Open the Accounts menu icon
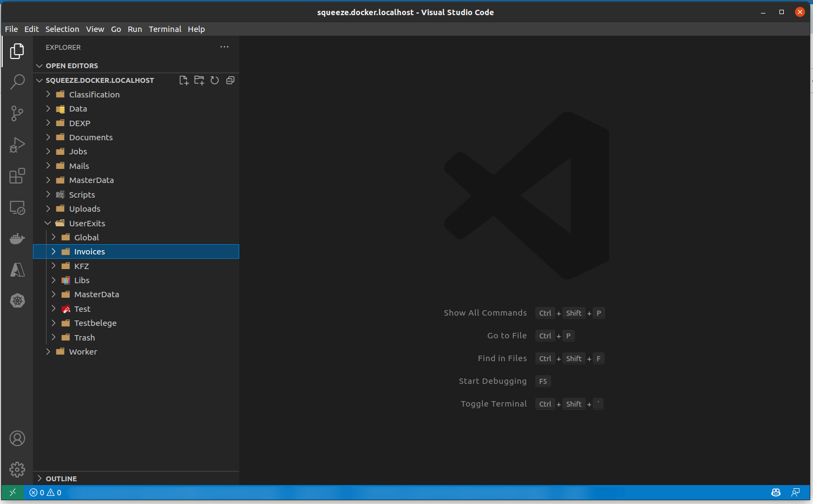The width and height of the screenshot is (813, 504). [17, 438]
